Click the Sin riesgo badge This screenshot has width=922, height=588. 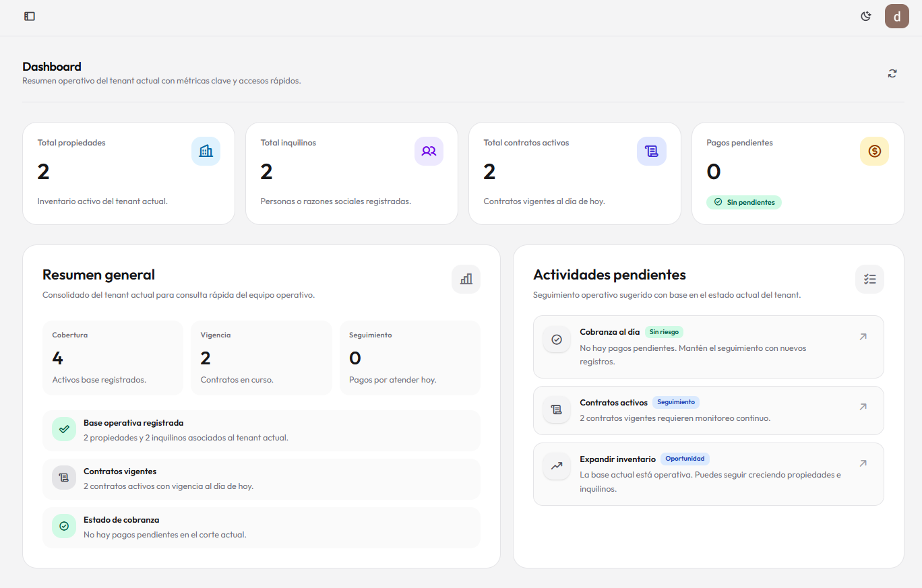664,332
